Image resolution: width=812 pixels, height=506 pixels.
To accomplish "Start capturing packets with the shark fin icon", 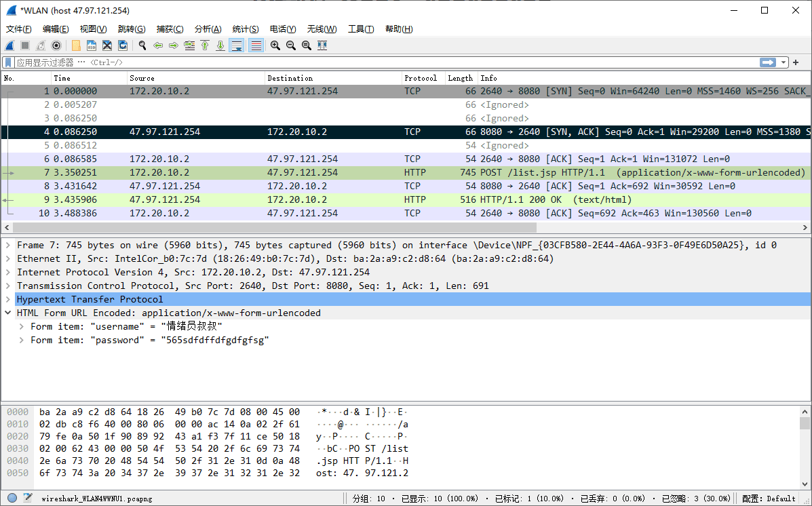I will click(10, 45).
